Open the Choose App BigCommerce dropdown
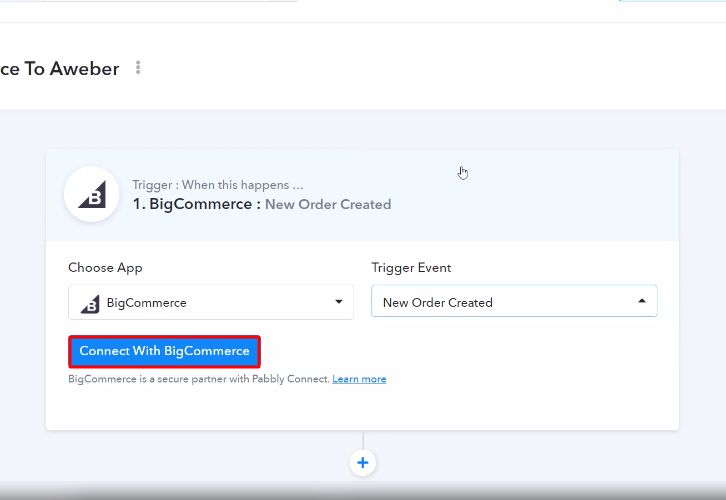This screenshot has width=726, height=500. 211,302
